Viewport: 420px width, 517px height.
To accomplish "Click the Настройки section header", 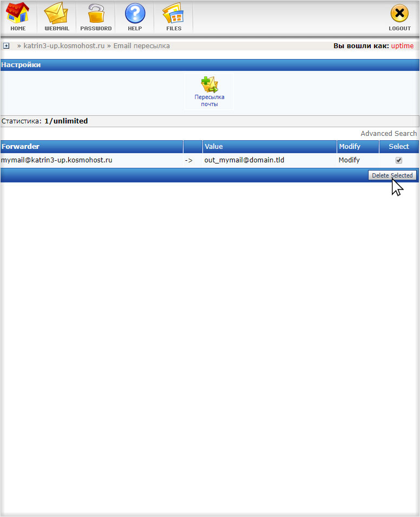I will [209, 65].
